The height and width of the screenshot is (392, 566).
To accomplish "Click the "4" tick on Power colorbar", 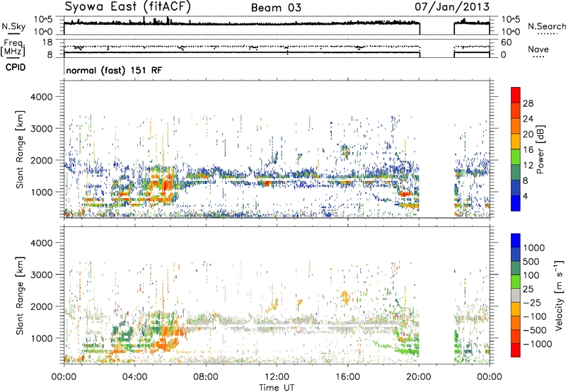I will point(525,196).
